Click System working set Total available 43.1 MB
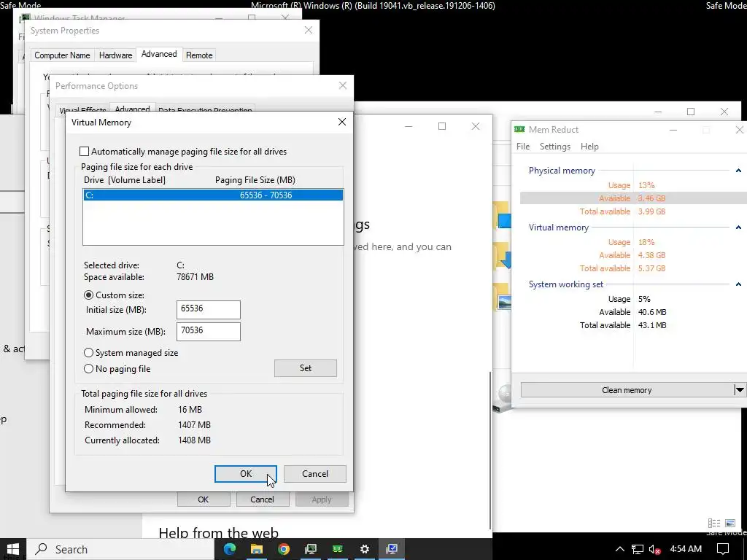 [652, 325]
